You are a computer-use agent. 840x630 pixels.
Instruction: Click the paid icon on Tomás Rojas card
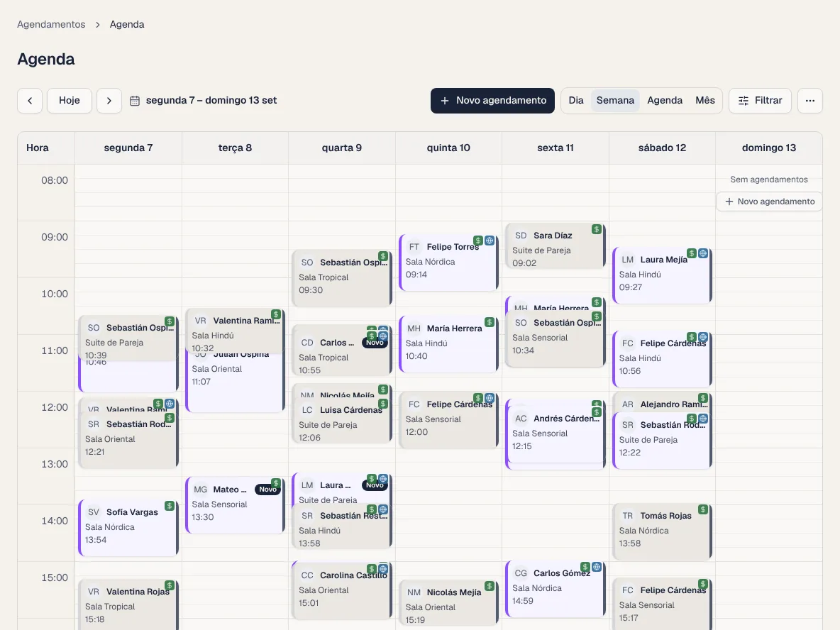703,509
